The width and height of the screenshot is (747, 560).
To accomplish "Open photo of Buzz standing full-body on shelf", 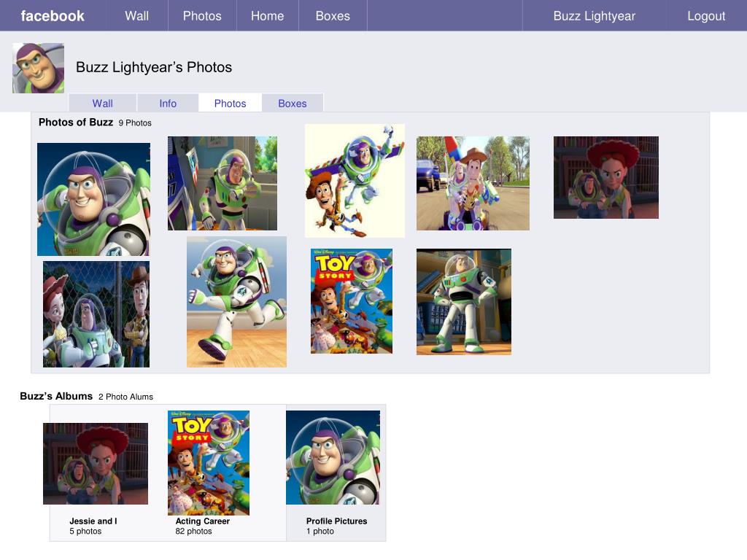I will pyautogui.click(x=463, y=301).
